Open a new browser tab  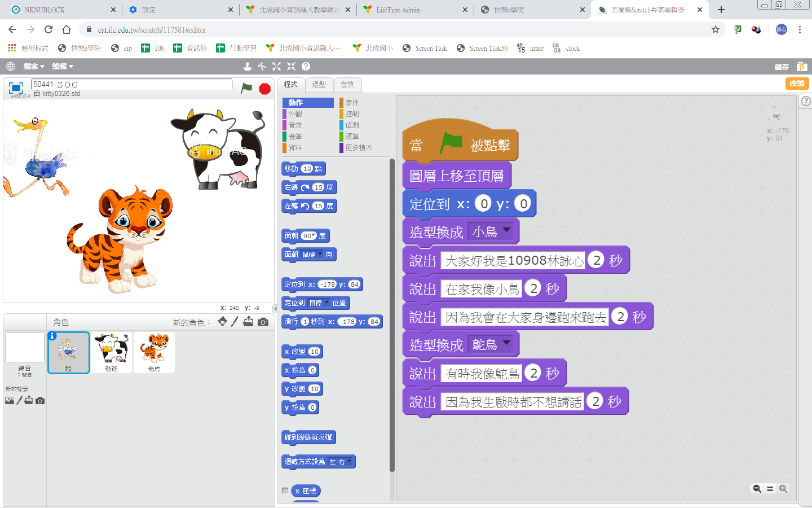(x=721, y=10)
